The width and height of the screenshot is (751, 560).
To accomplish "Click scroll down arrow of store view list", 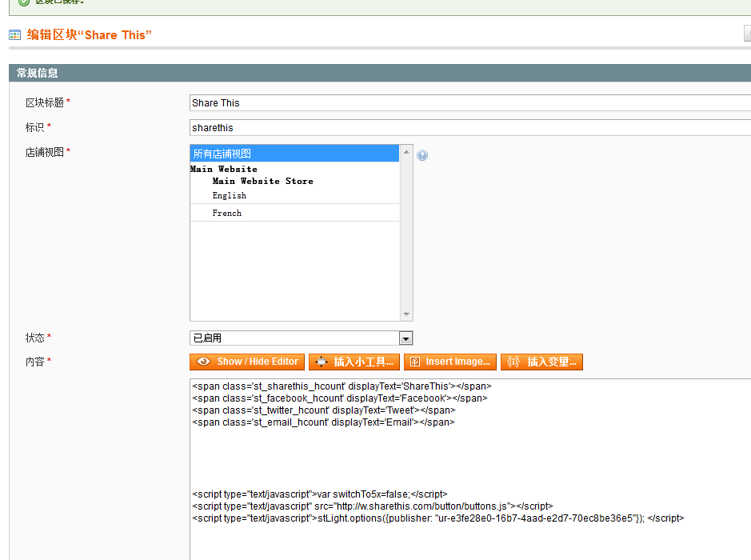I will click(x=406, y=314).
